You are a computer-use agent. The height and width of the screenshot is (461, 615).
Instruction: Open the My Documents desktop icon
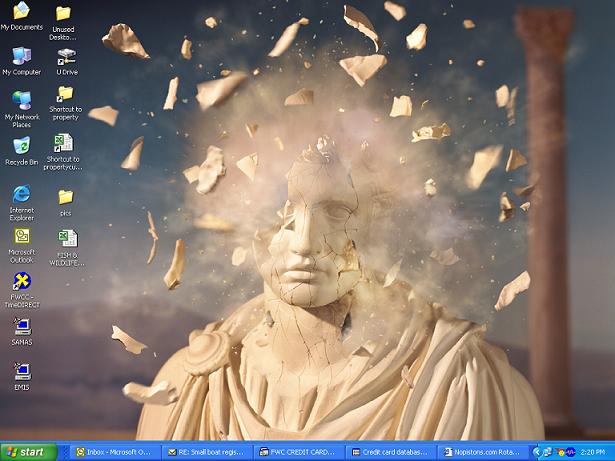click(x=21, y=13)
